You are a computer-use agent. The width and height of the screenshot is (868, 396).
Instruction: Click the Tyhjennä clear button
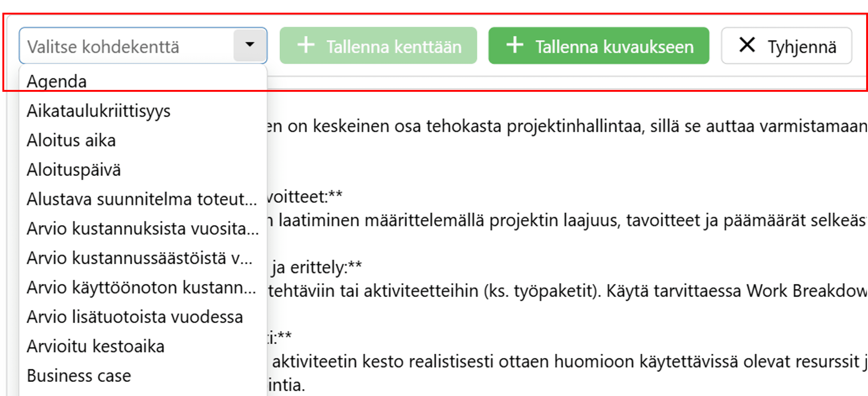coord(786,46)
